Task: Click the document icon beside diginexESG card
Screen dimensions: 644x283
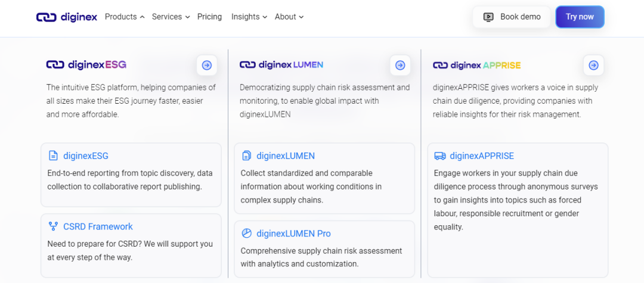Action: 53,156
